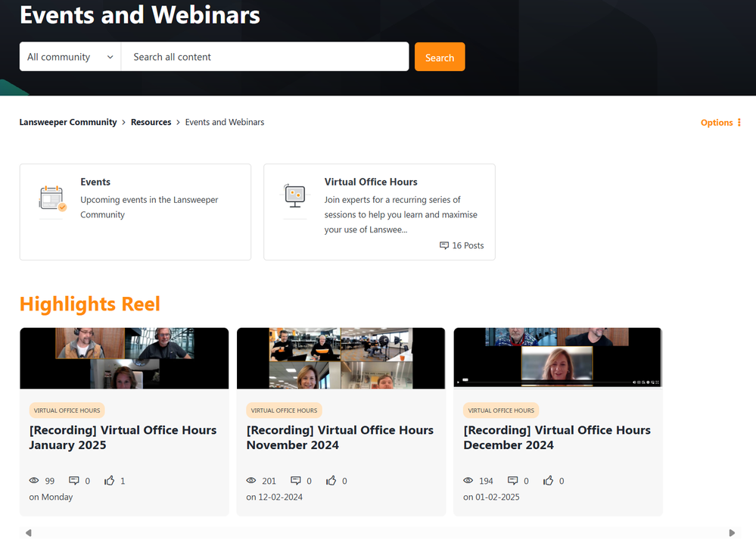Open the November 2024 recording thumbnail
The width and height of the screenshot is (756, 549).
341,358
